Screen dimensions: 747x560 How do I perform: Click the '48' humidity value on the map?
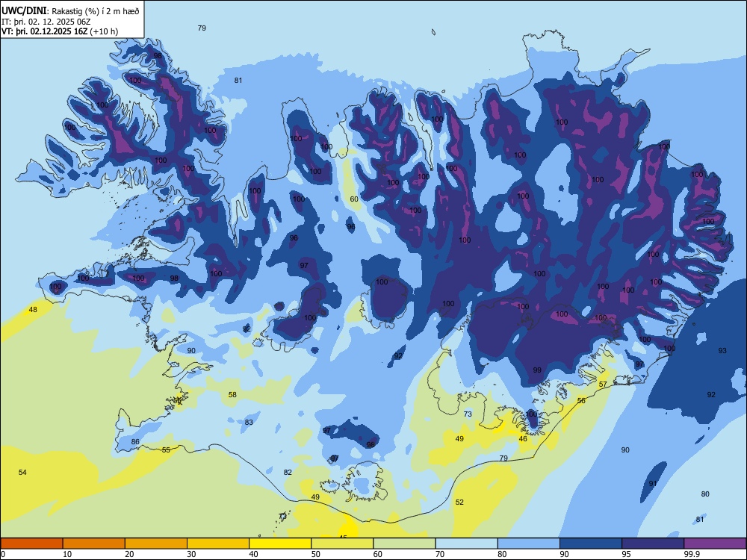point(33,310)
